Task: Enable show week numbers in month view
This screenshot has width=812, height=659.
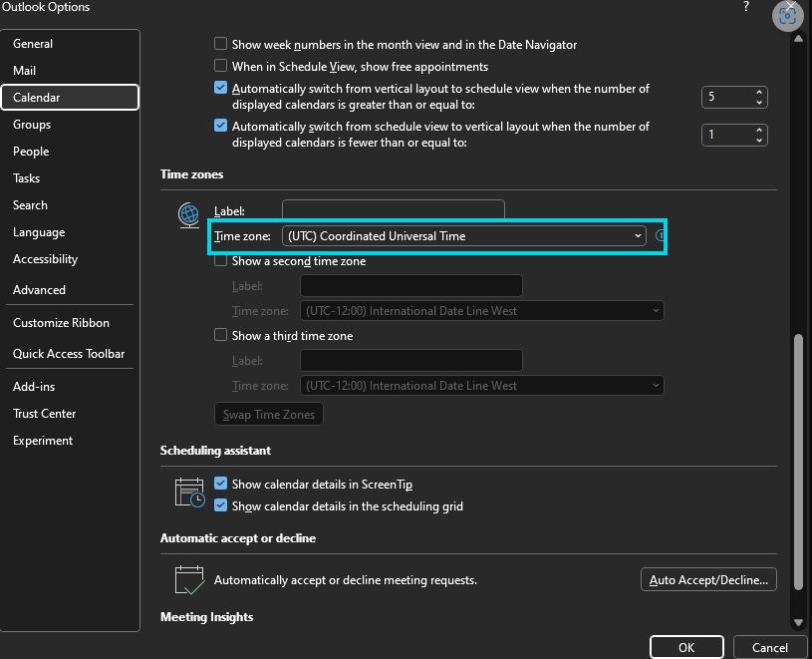Action: pyautogui.click(x=220, y=44)
